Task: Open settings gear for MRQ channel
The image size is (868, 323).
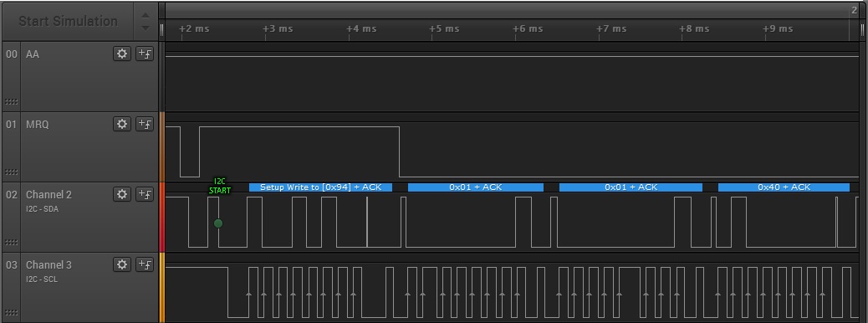Action: 122,124
